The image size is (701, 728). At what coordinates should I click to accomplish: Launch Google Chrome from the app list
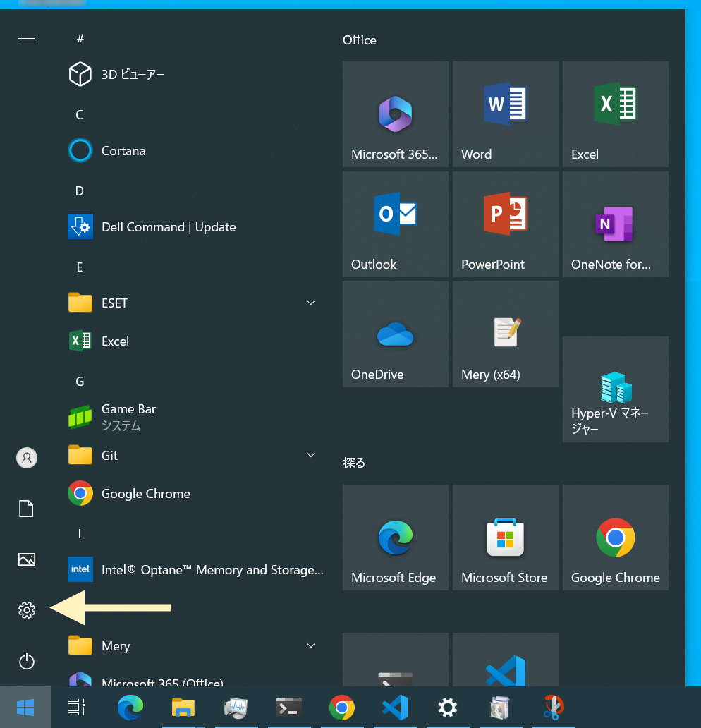[195, 494]
